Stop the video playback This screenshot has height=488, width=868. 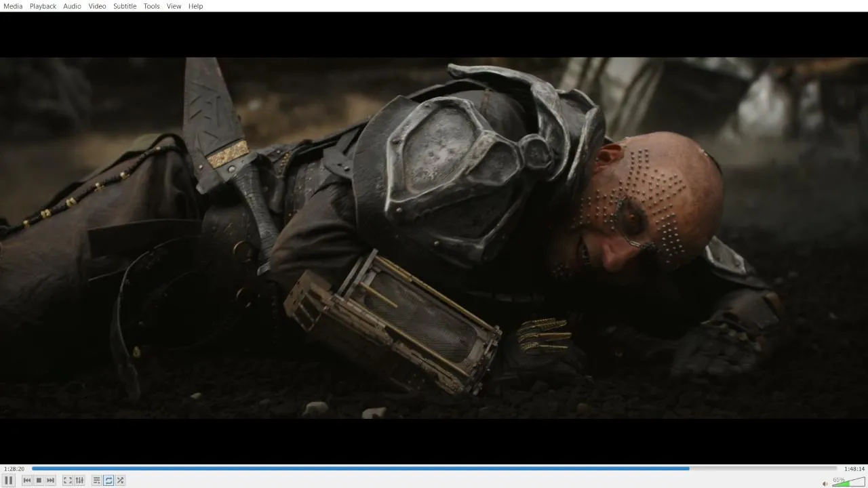point(39,481)
